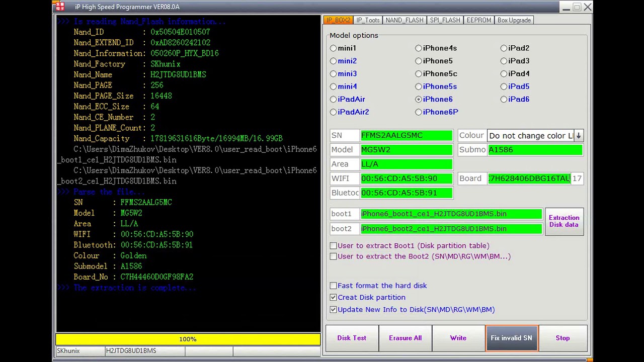
Task: Enable extract the Boot2 checkbox
Action: tap(333, 256)
